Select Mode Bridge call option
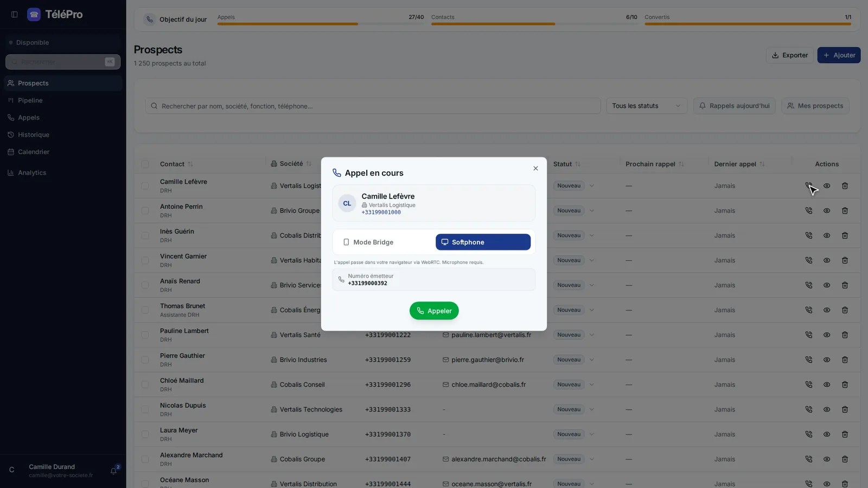This screenshot has height=488, width=868. click(385, 242)
